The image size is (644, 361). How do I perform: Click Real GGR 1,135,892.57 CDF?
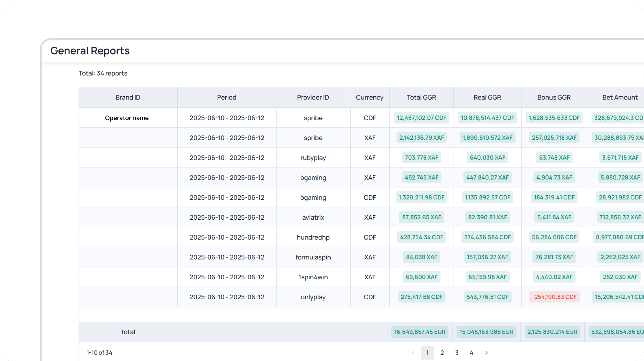coord(488,197)
